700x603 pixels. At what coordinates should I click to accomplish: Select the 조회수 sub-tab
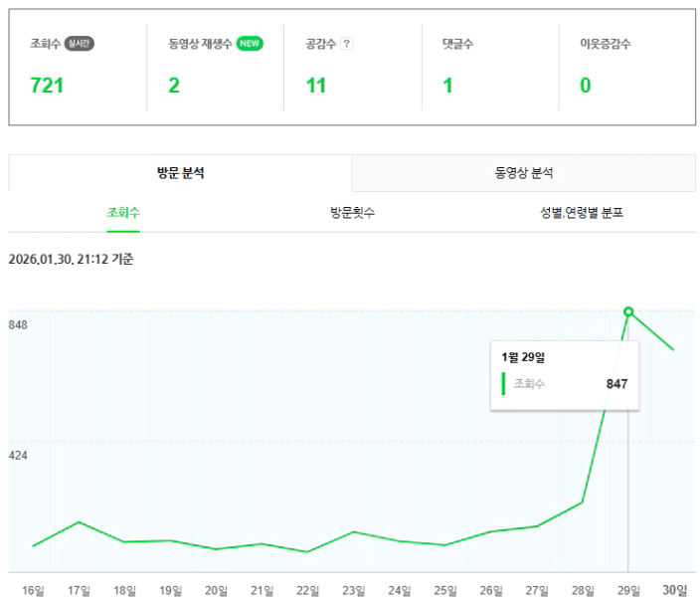click(123, 213)
